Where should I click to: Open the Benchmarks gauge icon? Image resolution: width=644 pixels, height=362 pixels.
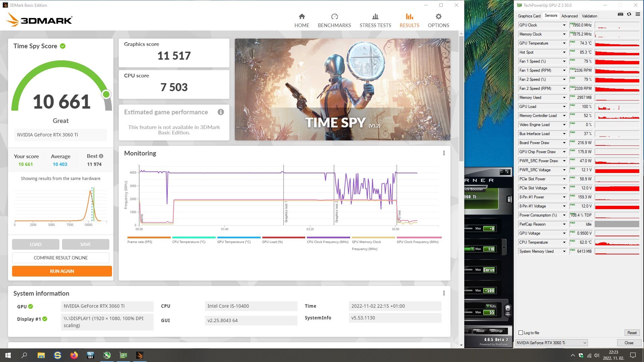click(334, 16)
